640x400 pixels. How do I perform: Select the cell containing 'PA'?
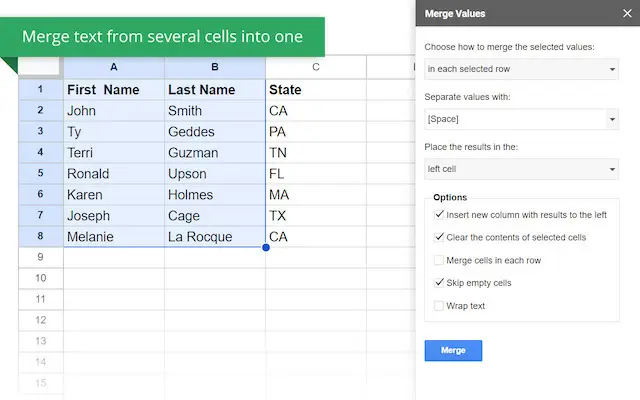[x=316, y=131]
